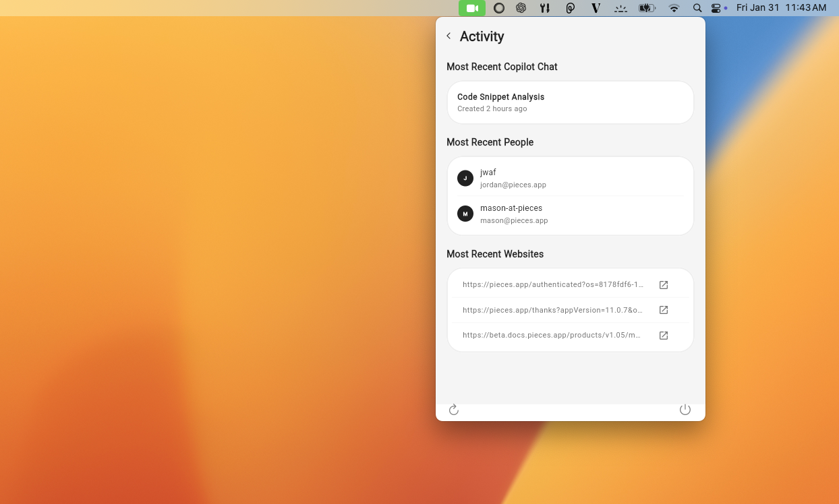Click the circle ring icon in the menu bar
This screenshot has height=504, width=839.
point(499,8)
